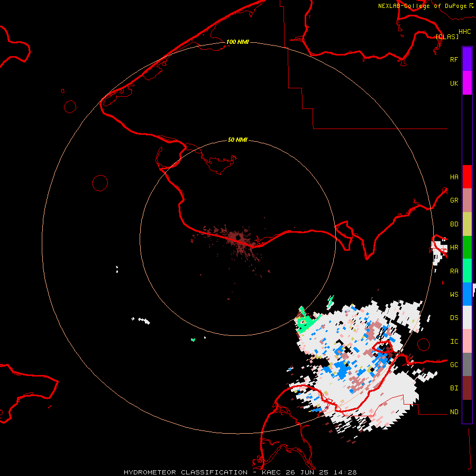This screenshot has height=476, width=476.
Task: Click the RA light green legend swatch
Action: 467,271
